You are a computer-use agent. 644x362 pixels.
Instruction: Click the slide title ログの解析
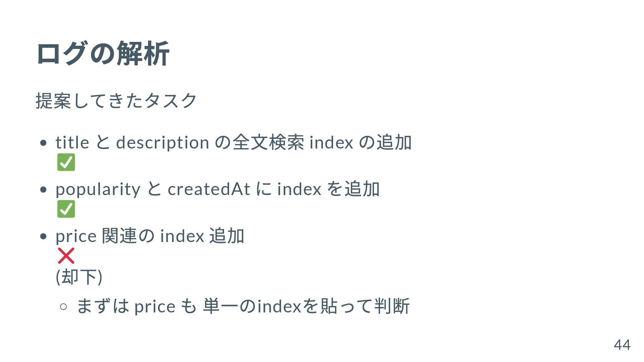point(103,54)
